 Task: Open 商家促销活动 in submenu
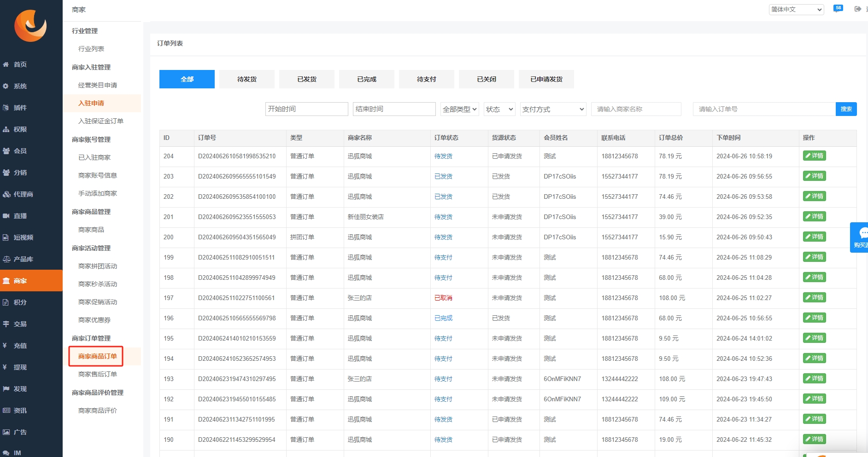[x=98, y=302]
